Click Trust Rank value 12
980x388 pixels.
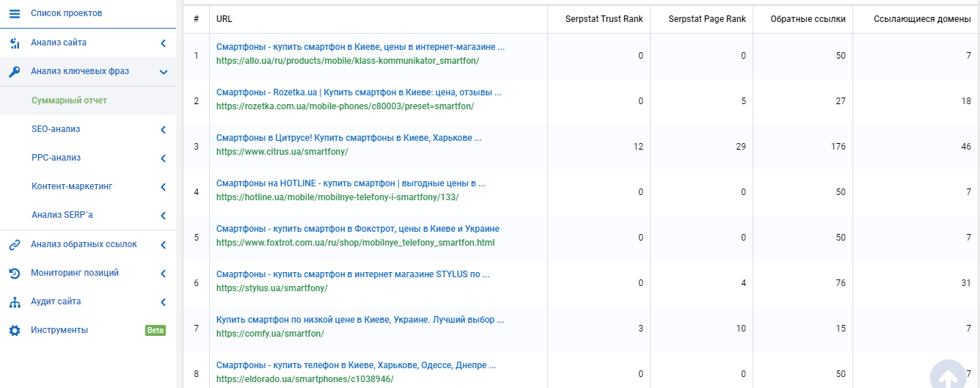point(638,147)
